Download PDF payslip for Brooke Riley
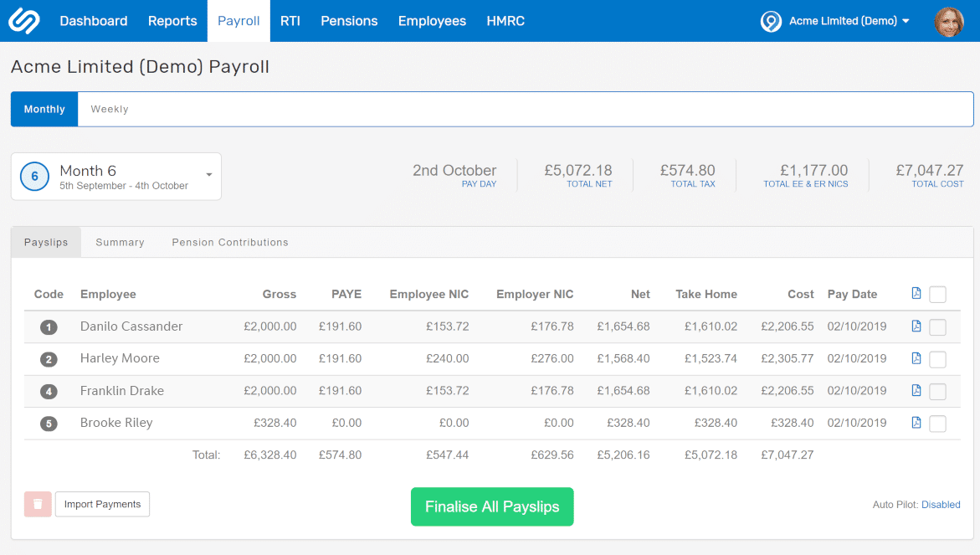Image resolution: width=980 pixels, height=555 pixels. [x=916, y=423]
